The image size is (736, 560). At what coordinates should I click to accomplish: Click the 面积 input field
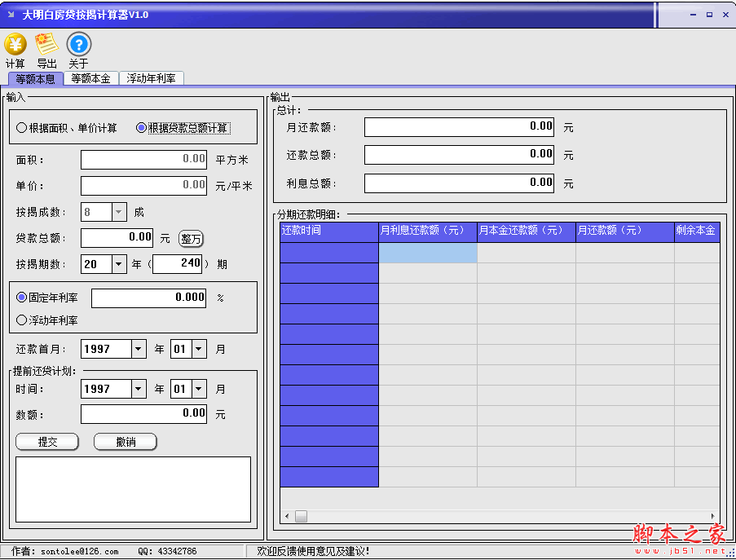click(143, 160)
